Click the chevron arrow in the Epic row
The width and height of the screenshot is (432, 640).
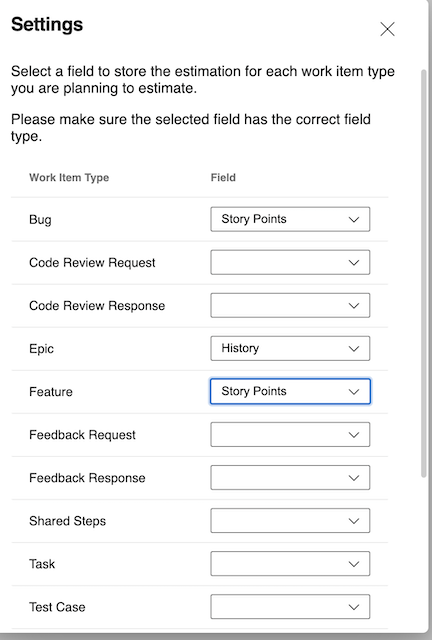click(354, 349)
